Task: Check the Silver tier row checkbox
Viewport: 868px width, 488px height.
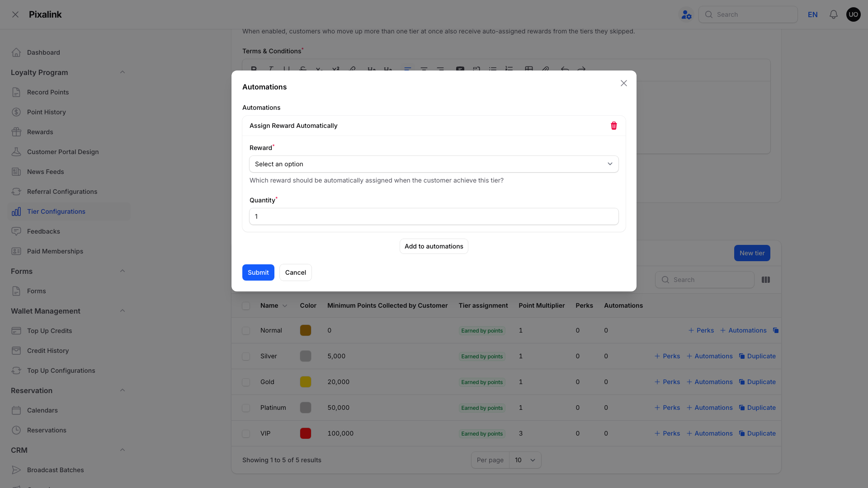Action: click(246, 357)
